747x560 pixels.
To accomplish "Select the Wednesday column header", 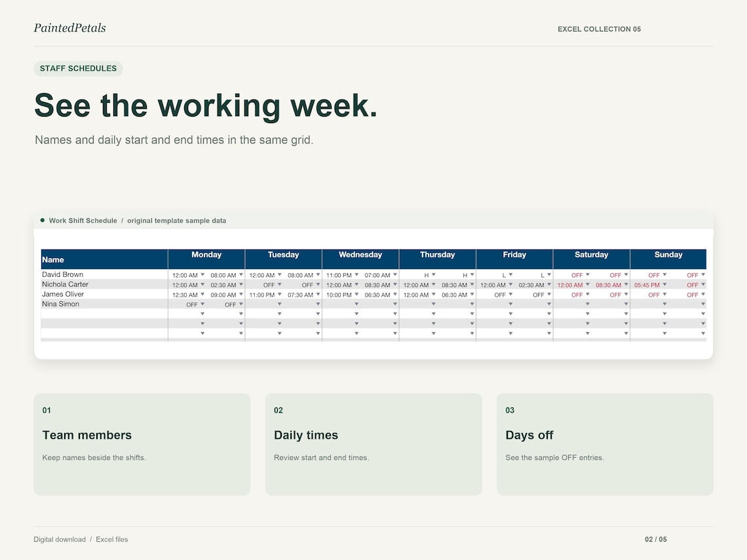I will point(360,259).
